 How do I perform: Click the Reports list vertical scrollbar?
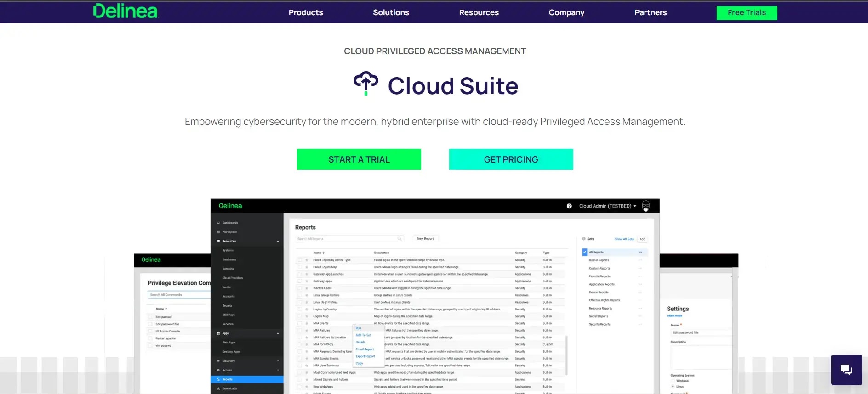coord(566,355)
